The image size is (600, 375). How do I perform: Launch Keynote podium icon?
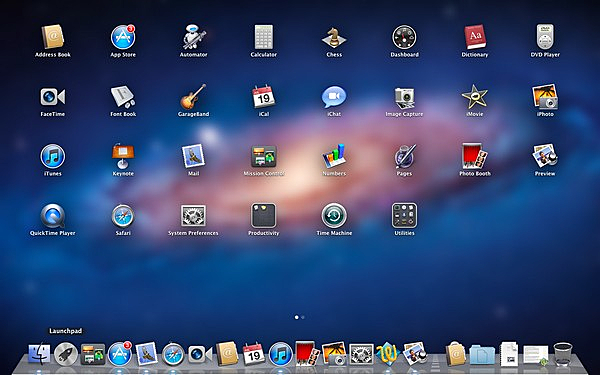click(x=123, y=156)
